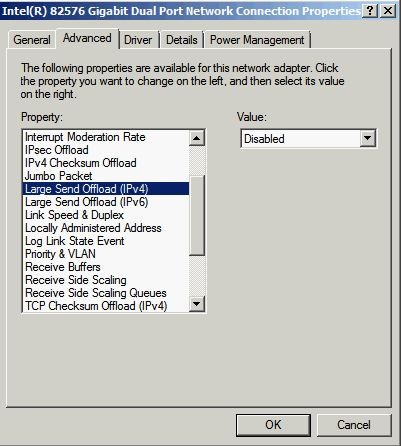Select Interrupt Moderation Rate property
Screen dimensions: 401x446
[x=106, y=137]
